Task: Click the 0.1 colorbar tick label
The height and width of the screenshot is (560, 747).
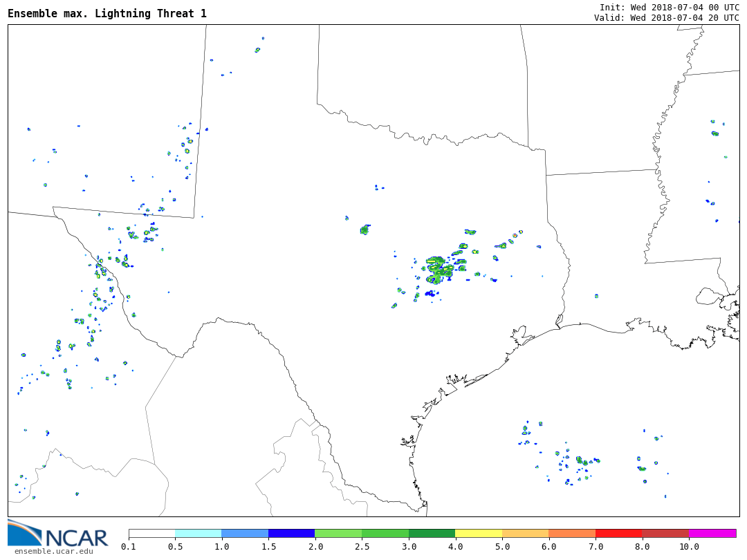Action: point(129,547)
